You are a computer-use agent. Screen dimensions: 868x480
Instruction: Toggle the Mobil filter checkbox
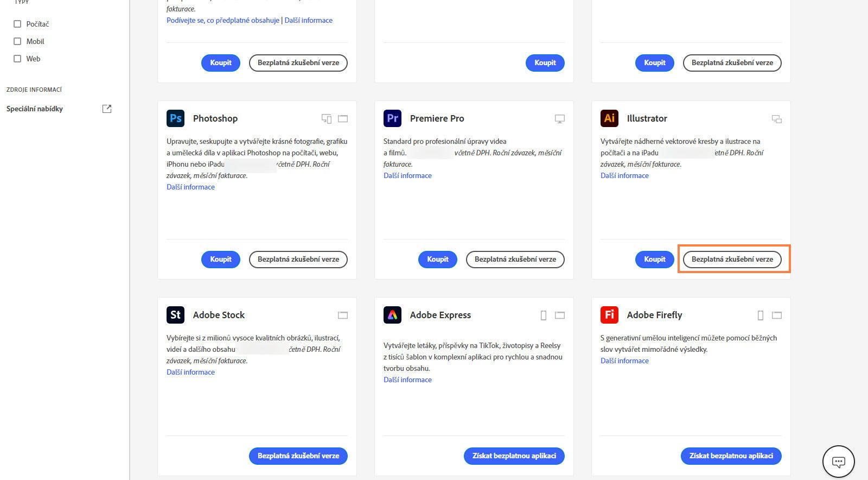(17, 41)
